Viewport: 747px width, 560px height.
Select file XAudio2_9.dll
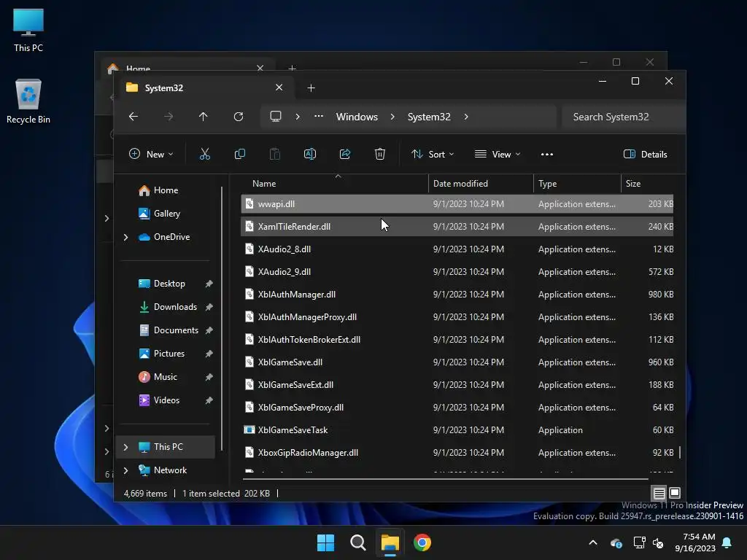tap(457, 272)
